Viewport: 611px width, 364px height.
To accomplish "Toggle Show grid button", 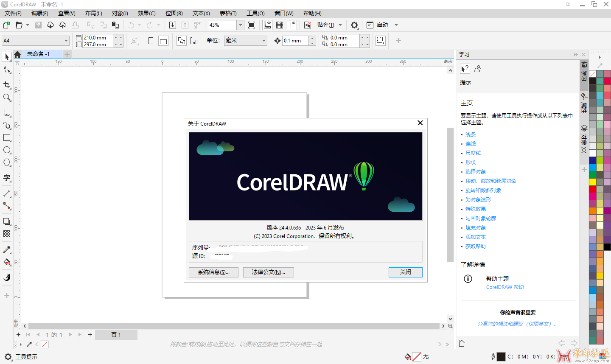I will (x=280, y=25).
